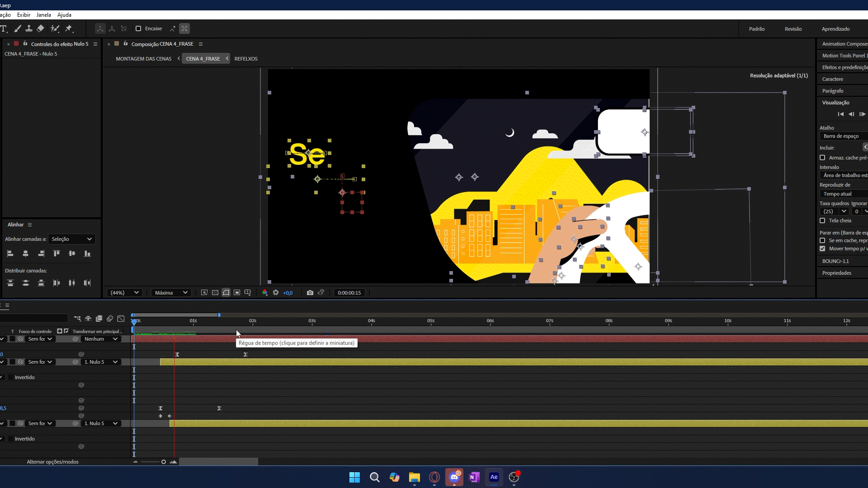The height and width of the screenshot is (488, 868).
Task: Open the Máxima resolution dropdown
Action: click(171, 293)
